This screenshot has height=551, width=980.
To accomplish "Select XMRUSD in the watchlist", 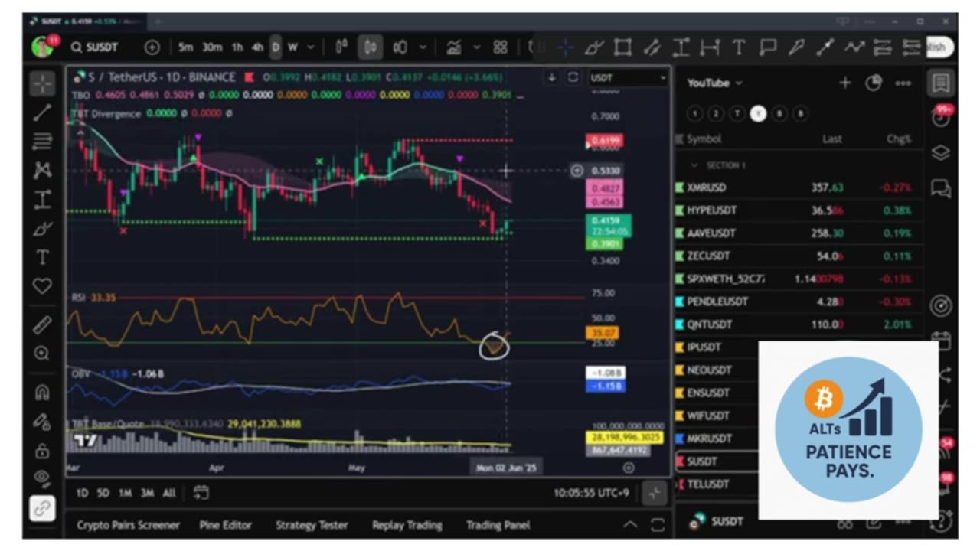I will pyautogui.click(x=798, y=187).
